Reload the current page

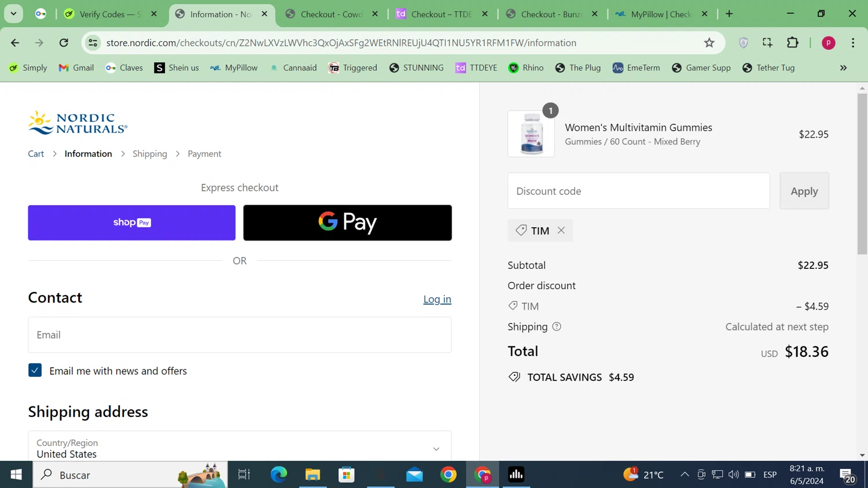[x=64, y=43]
